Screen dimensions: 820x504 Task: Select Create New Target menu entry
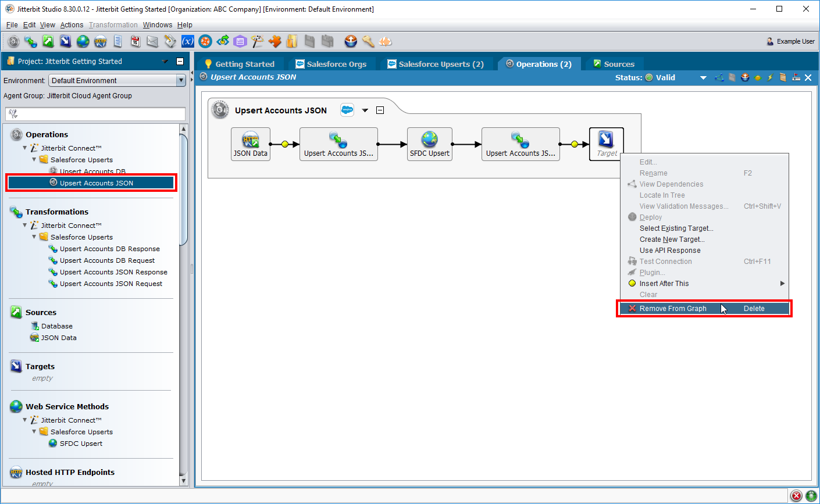click(x=672, y=240)
